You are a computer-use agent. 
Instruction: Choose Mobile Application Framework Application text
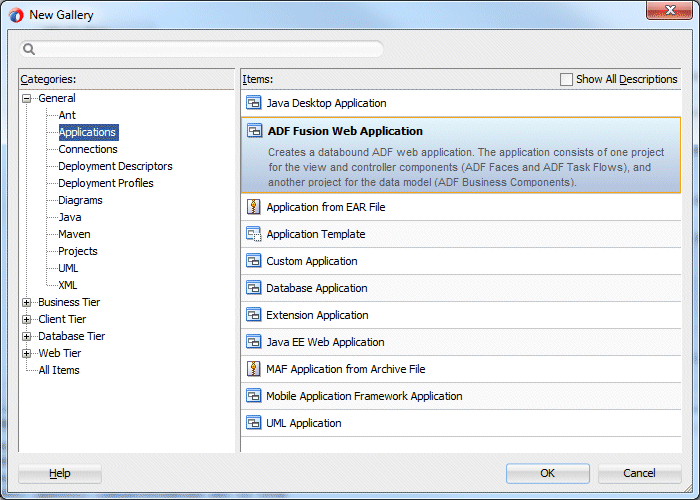click(x=364, y=396)
